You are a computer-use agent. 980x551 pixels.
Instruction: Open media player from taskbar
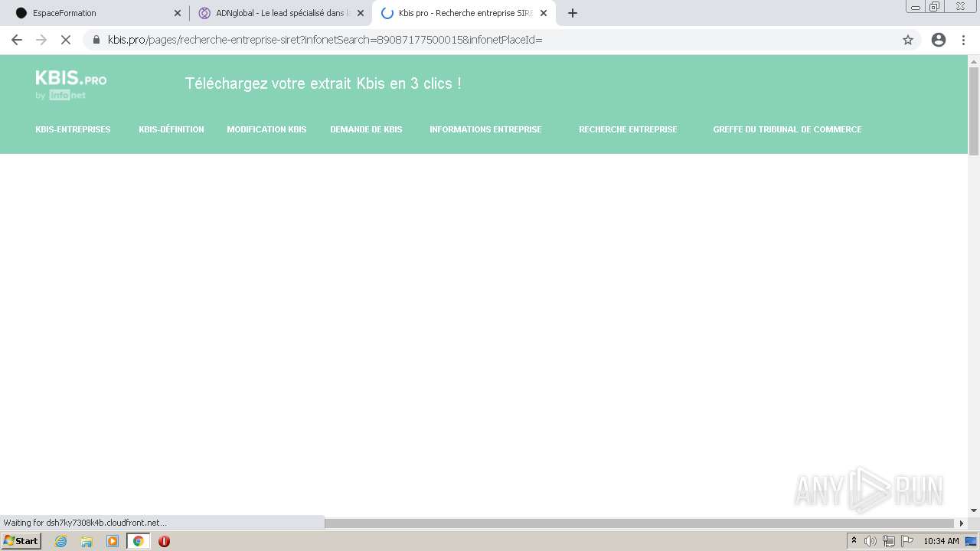coord(113,541)
